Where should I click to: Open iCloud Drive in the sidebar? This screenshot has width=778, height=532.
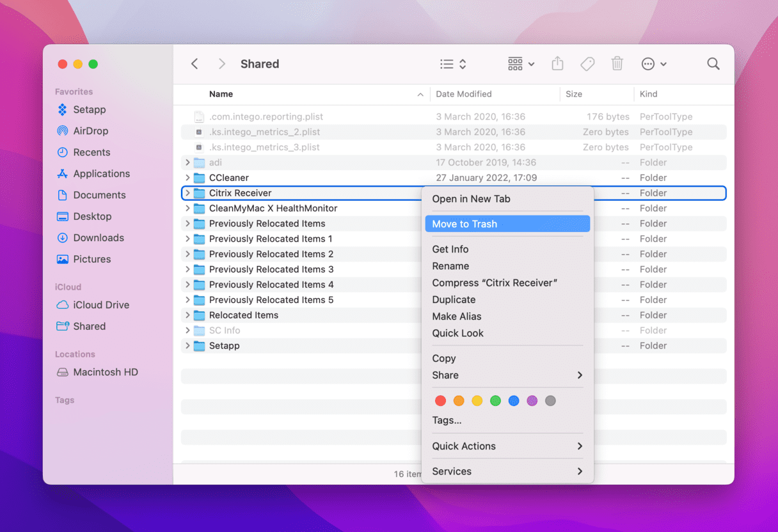tap(93, 305)
